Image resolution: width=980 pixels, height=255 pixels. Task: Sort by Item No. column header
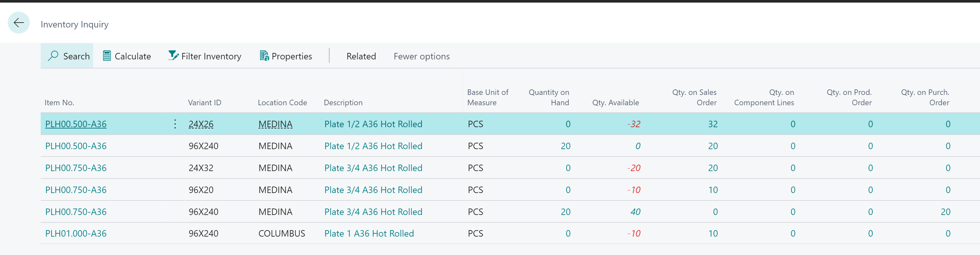click(59, 103)
